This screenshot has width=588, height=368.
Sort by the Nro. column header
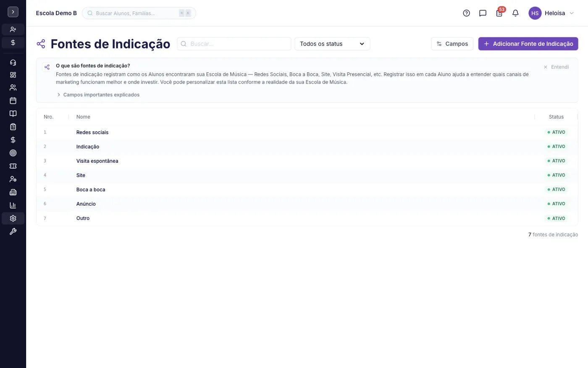coord(49,117)
